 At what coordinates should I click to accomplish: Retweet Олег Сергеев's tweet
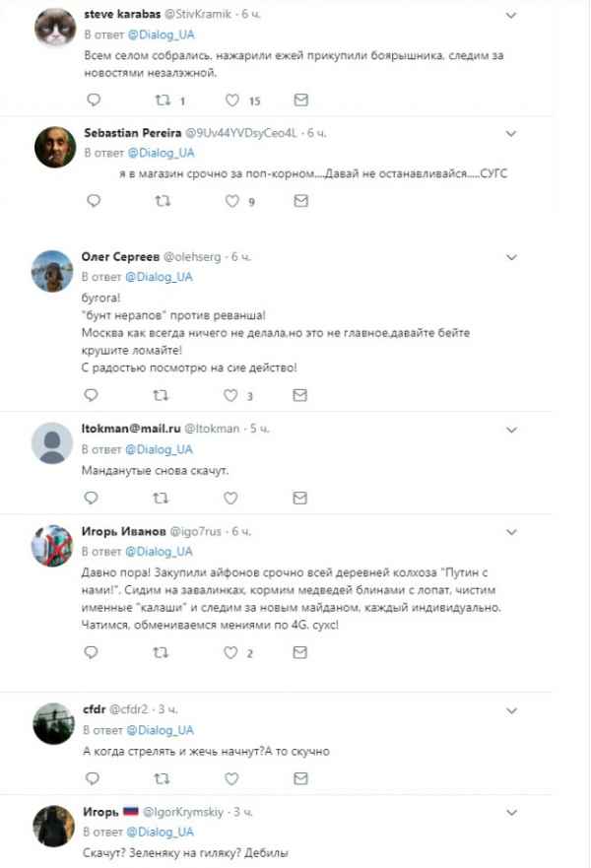tap(163, 395)
